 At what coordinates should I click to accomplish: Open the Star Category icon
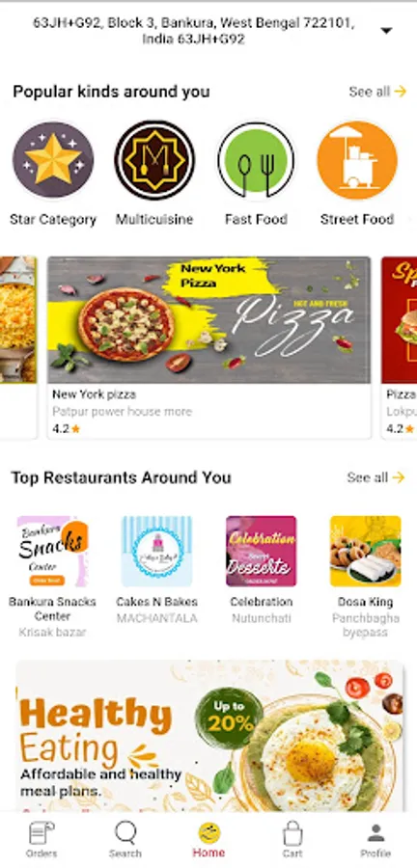click(53, 160)
